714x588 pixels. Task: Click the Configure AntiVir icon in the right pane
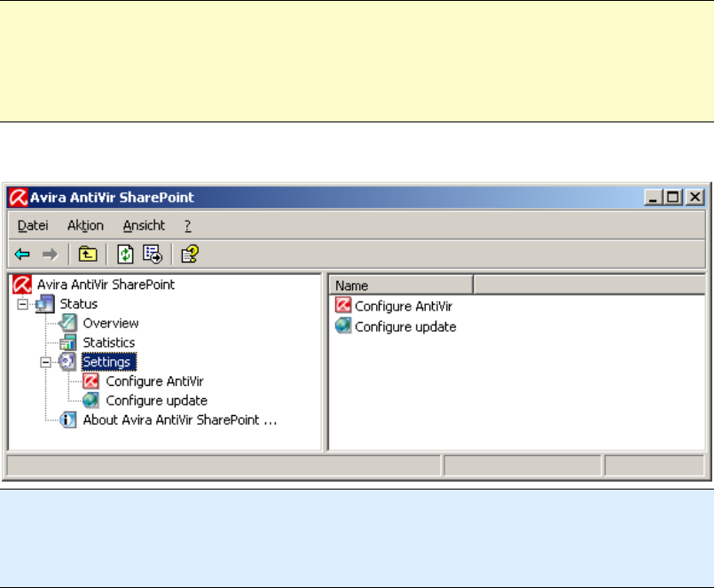click(343, 306)
